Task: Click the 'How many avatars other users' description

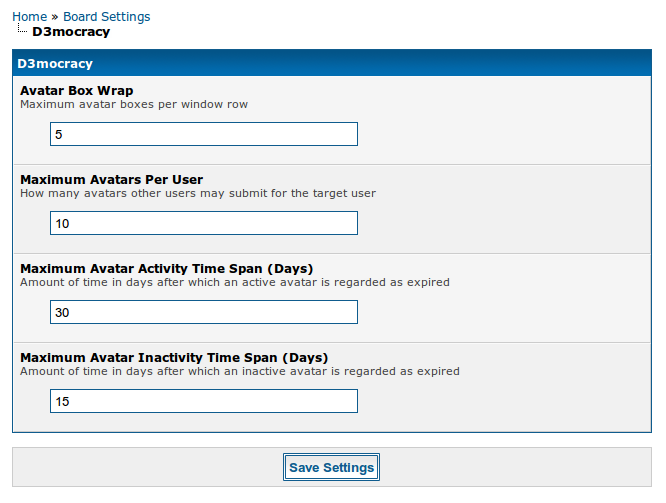Action: [198, 193]
